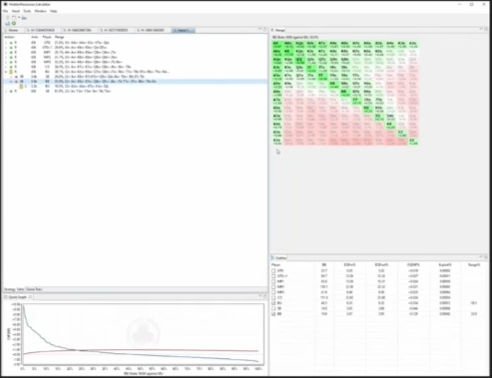Open the File menu
Viewport: 492px width, 378px height.
(x=5, y=11)
